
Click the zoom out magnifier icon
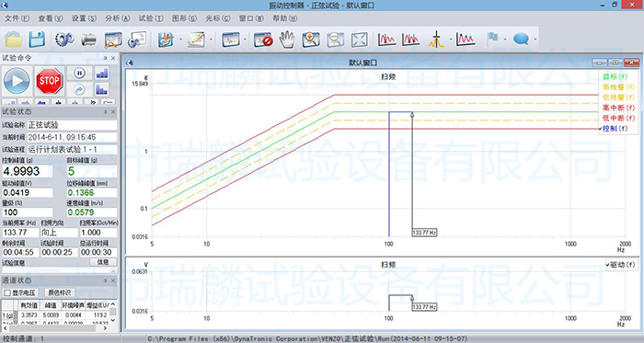click(335, 40)
